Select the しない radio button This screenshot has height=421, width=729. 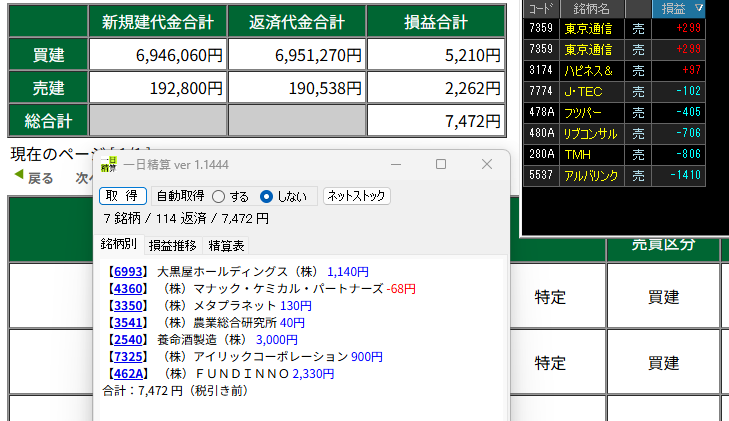pyautogui.click(x=266, y=197)
